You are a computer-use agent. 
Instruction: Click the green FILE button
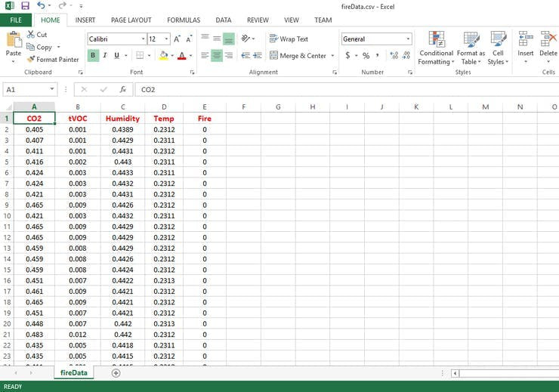point(15,20)
